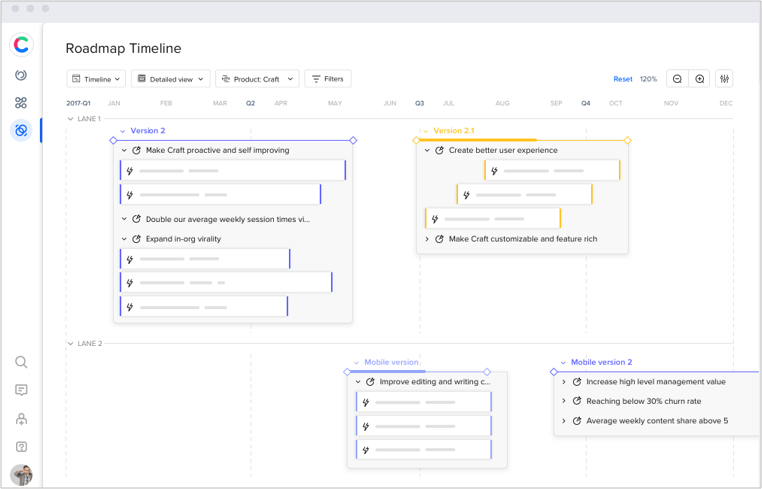Open the chat feedback icon in sidebar
762x489 pixels.
click(x=21, y=390)
